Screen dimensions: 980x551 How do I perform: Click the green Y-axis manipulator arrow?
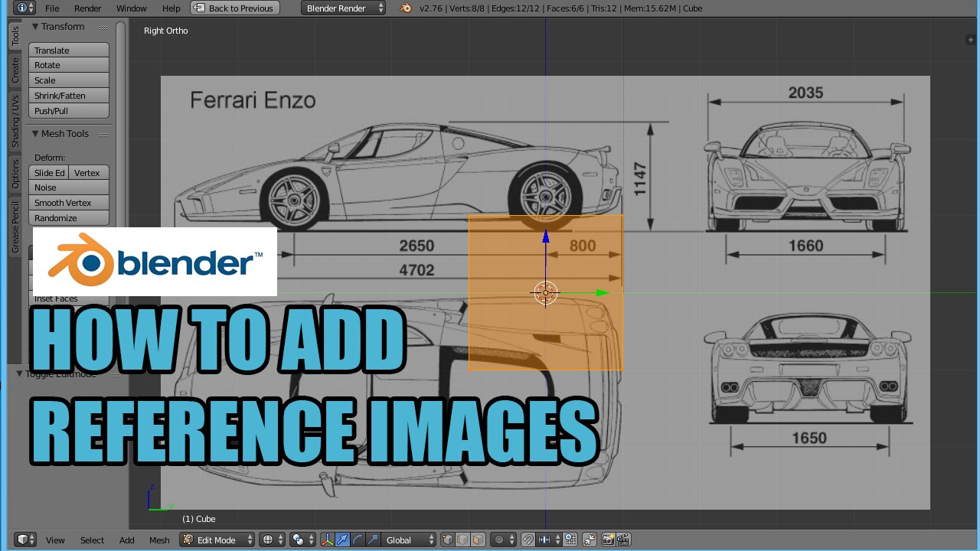pyautogui.click(x=603, y=292)
